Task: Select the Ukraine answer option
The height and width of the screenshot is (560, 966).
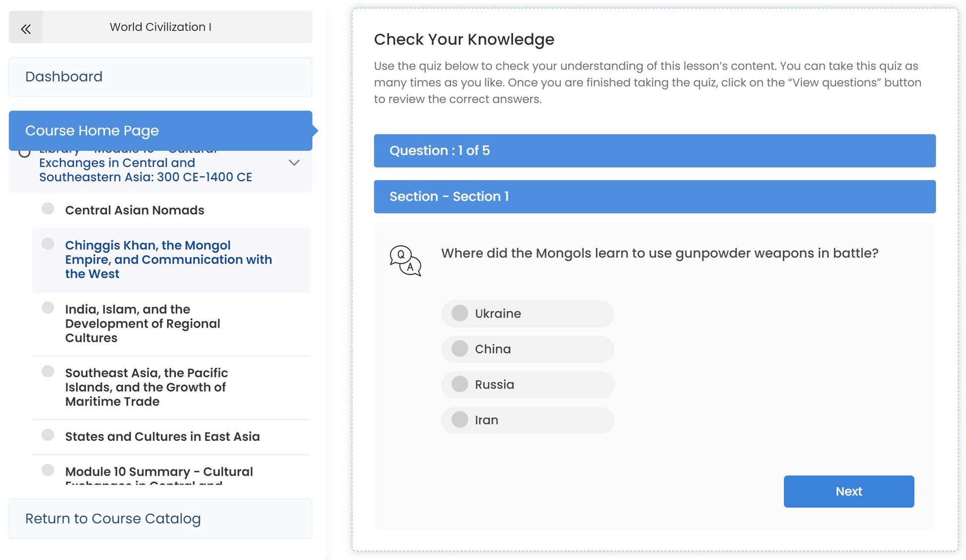Action: click(460, 313)
